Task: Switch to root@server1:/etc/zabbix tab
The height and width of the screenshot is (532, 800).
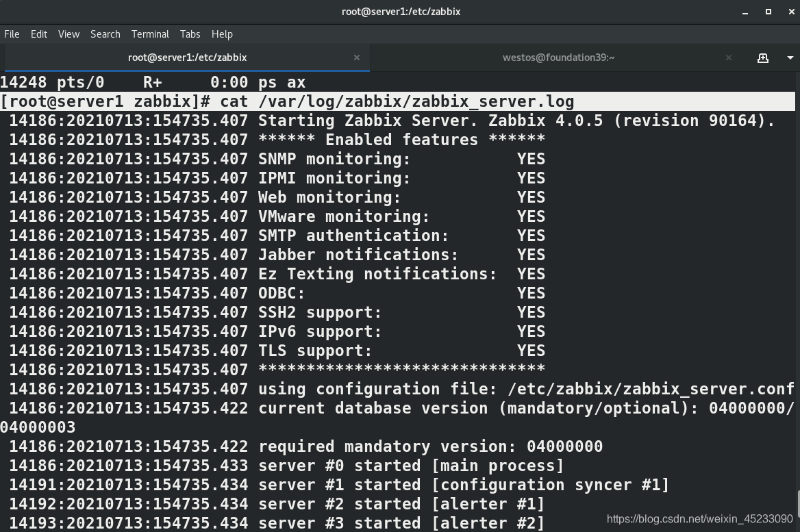Action: point(187,58)
